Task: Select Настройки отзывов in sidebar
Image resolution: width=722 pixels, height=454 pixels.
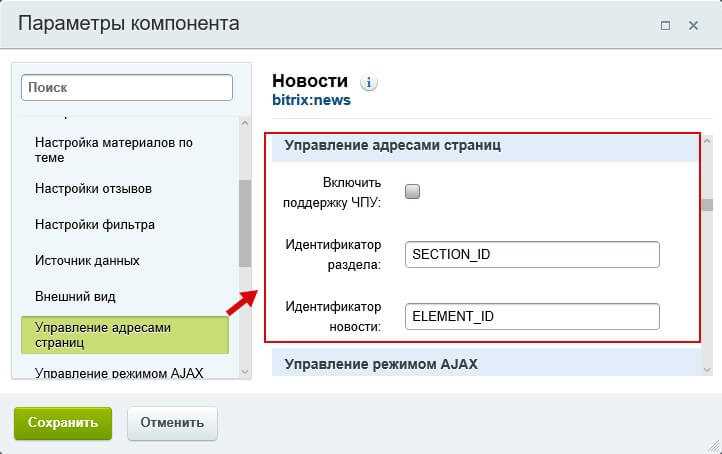Action: [93, 189]
